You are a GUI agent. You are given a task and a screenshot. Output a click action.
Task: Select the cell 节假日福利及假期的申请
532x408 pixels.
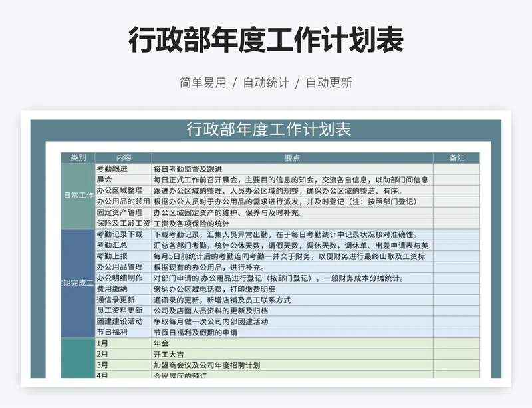tap(292, 332)
